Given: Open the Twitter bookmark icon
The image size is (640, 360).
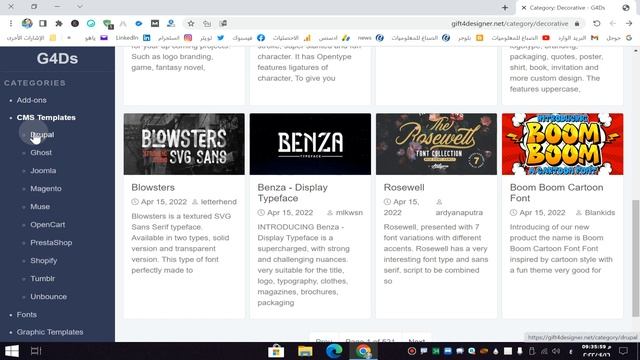Looking at the screenshot, I should tap(220, 38).
